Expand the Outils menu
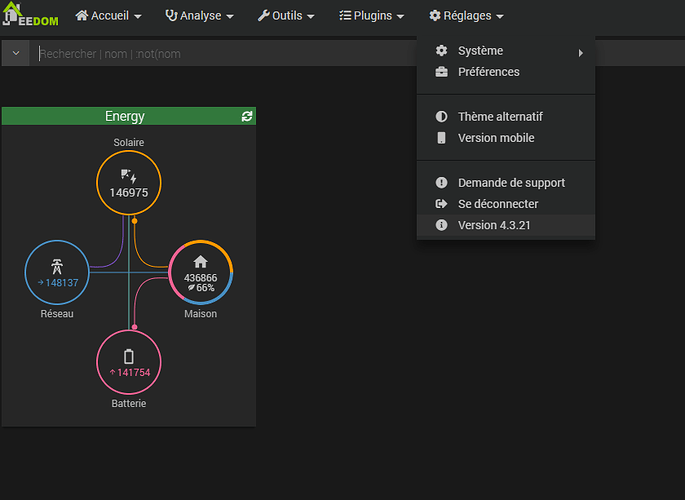This screenshot has width=685, height=500. (286, 16)
